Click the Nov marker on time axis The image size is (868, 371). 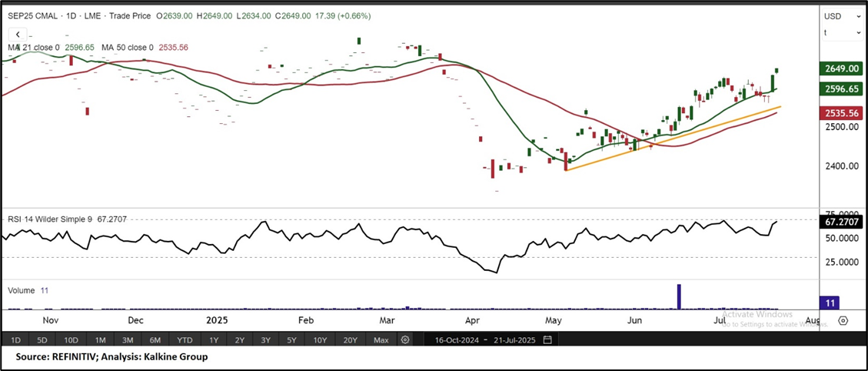(51, 320)
